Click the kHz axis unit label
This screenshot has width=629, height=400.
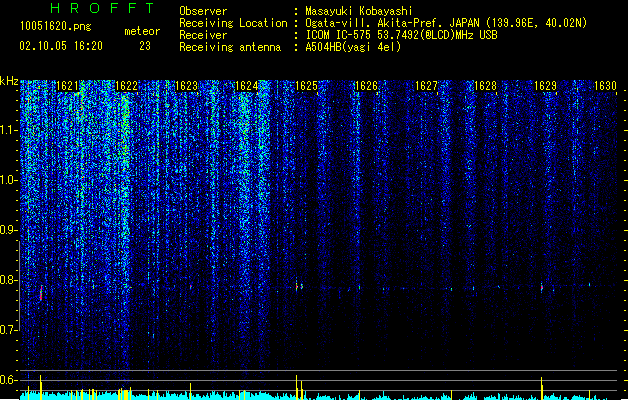pos(9,81)
